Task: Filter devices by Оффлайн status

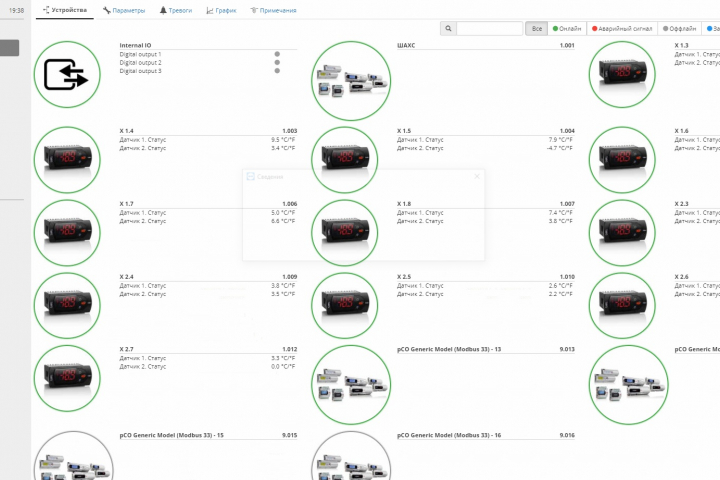Action: coord(680,28)
